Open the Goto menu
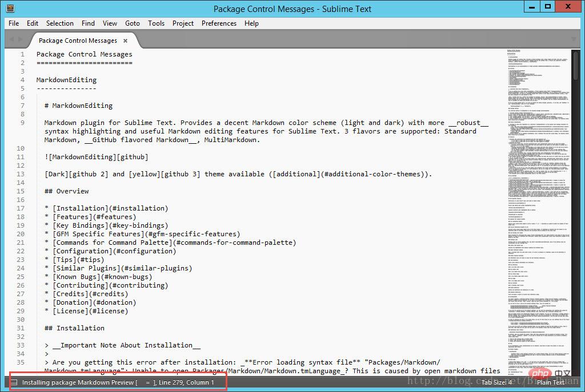Viewport: 585px width, 392px height. tap(133, 23)
